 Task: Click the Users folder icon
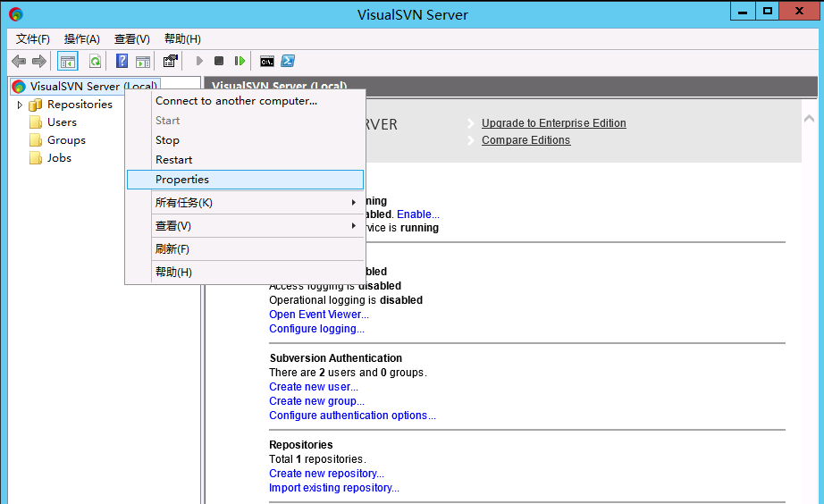(x=36, y=122)
